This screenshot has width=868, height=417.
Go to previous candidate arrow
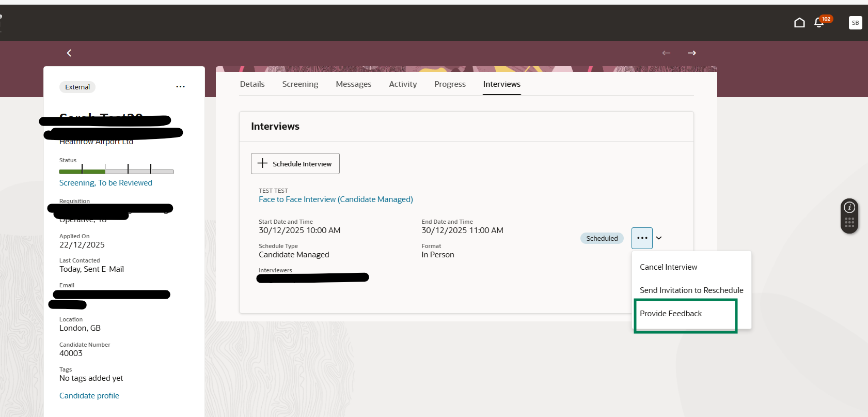pyautogui.click(x=666, y=53)
